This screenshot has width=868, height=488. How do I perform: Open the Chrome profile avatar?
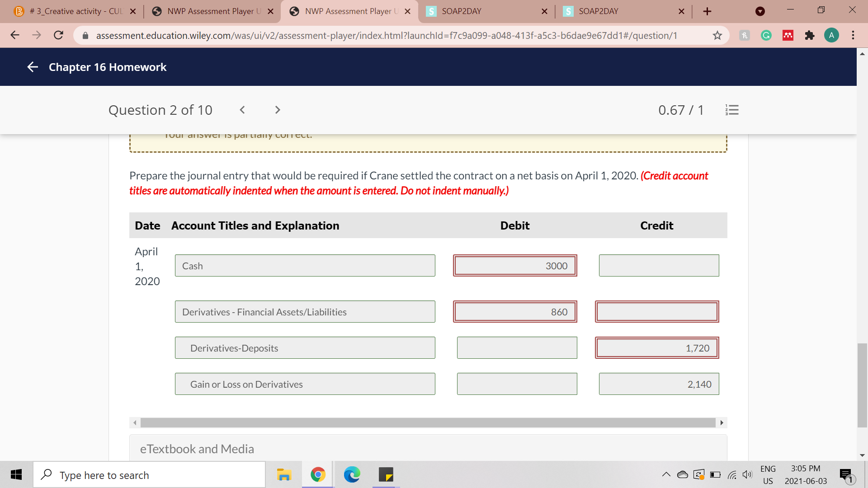[x=831, y=35]
